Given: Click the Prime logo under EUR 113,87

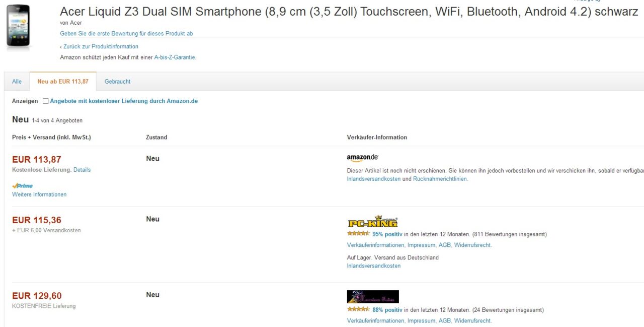Looking at the screenshot, I should point(23,186).
